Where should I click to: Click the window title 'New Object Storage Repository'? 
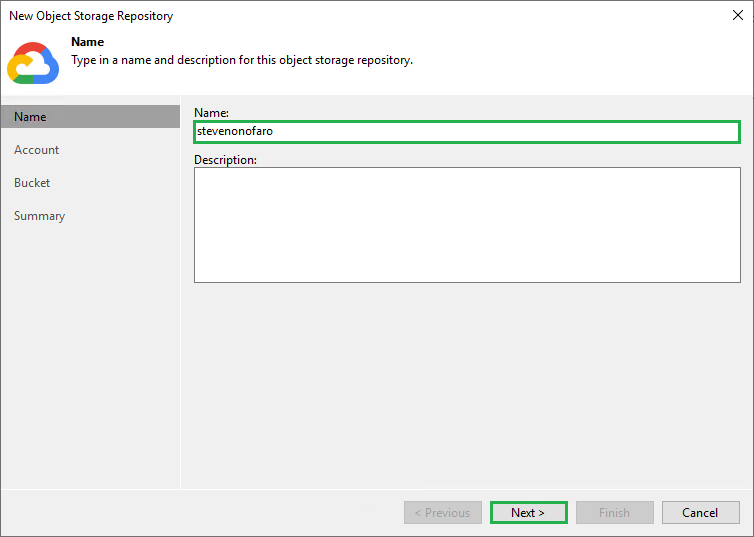click(91, 16)
